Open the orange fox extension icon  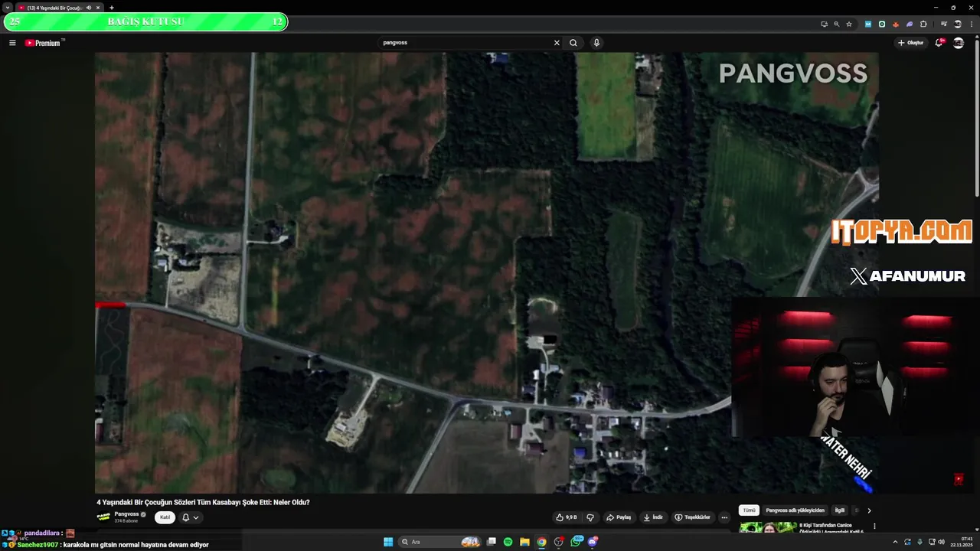(896, 24)
